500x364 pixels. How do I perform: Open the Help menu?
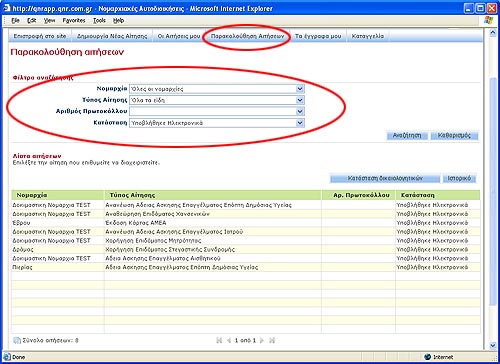tap(118, 21)
